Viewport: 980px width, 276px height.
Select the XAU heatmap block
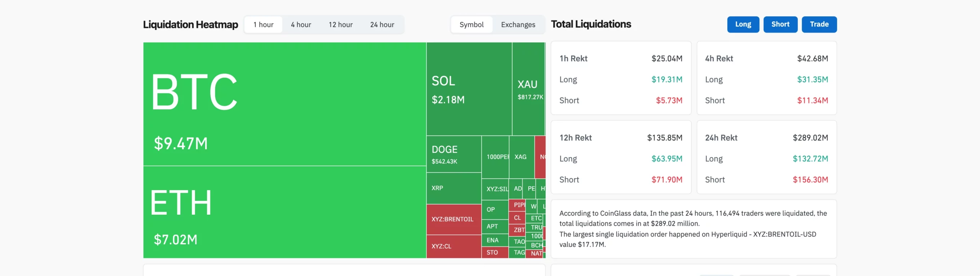coord(528,89)
